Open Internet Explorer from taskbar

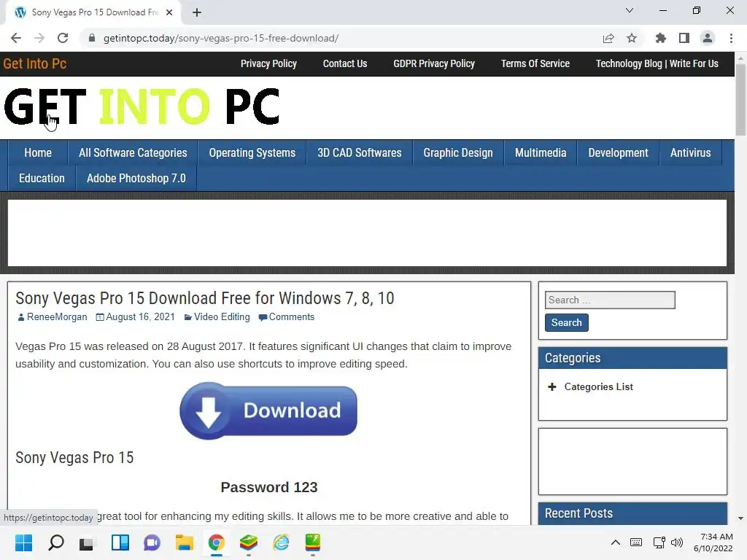281,542
